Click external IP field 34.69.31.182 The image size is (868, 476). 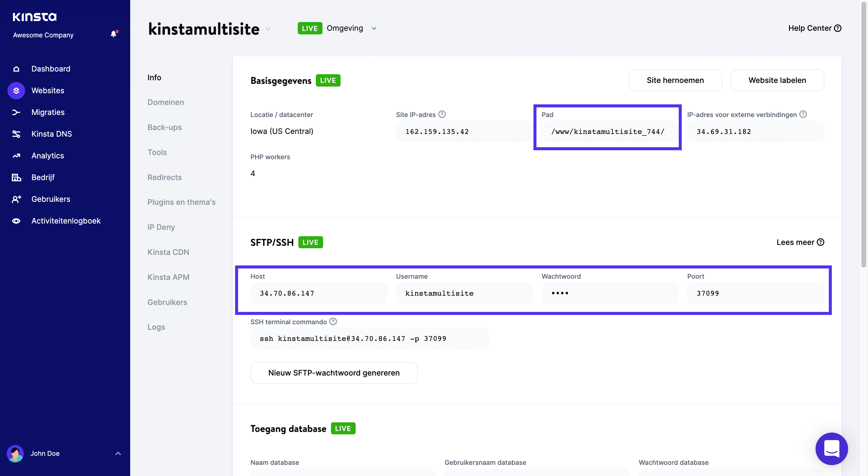pyautogui.click(x=755, y=132)
